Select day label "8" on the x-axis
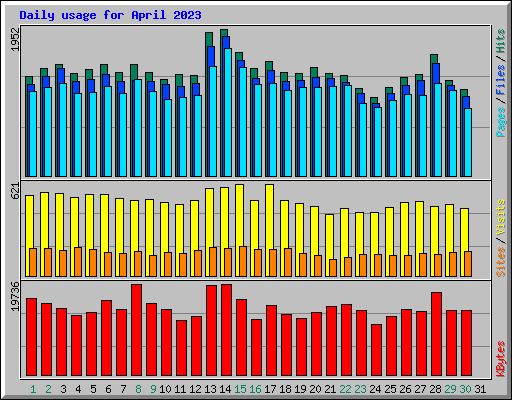The width and height of the screenshot is (512, 400). [x=138, y=389]
